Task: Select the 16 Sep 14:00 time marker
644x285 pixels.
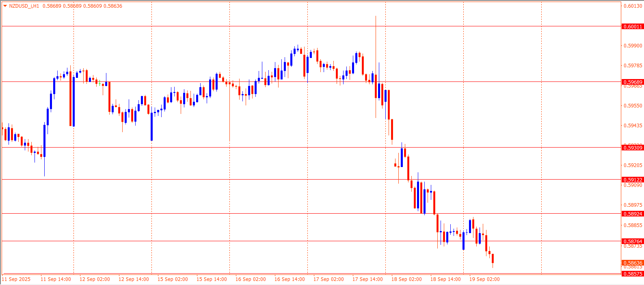Action: [290, 279]
